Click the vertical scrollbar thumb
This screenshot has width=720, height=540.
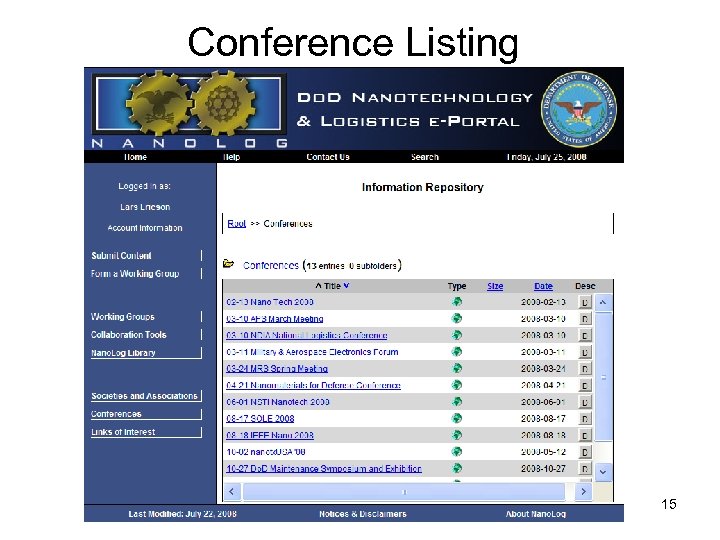point(603,377)
